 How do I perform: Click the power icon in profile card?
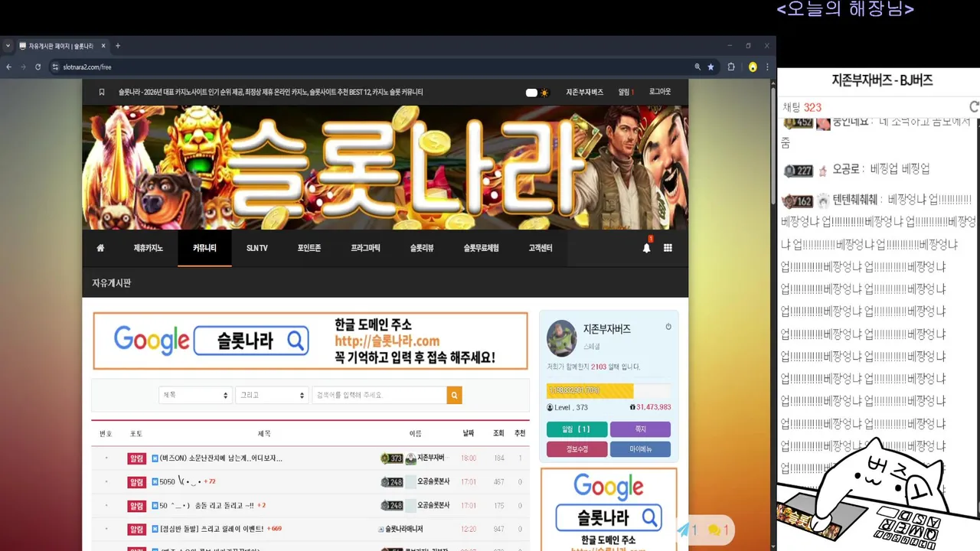[668, 327]
